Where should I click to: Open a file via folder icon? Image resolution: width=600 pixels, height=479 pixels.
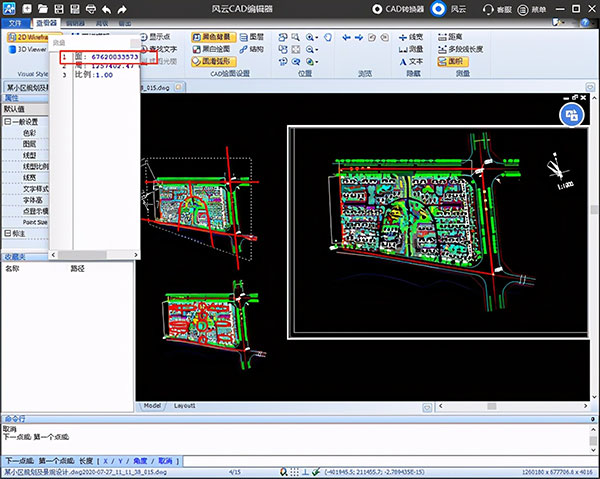[x=42, y=8]
